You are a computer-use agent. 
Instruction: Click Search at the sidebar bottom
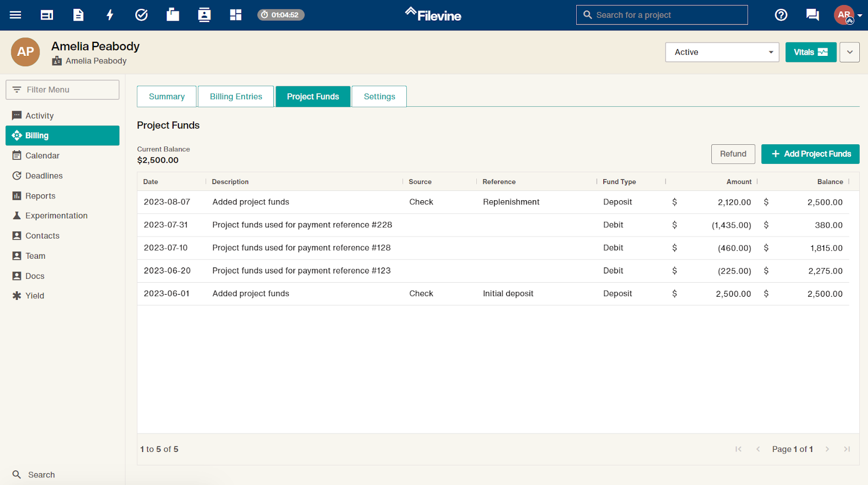(x=34, y=475)
